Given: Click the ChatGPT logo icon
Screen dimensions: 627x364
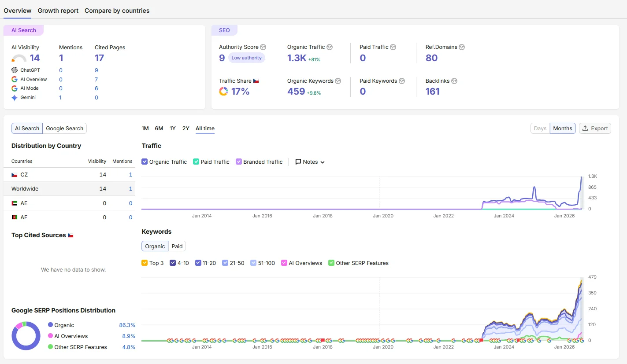Looking at the screenshot, I should pyautogui.click(x=15, y=70).
